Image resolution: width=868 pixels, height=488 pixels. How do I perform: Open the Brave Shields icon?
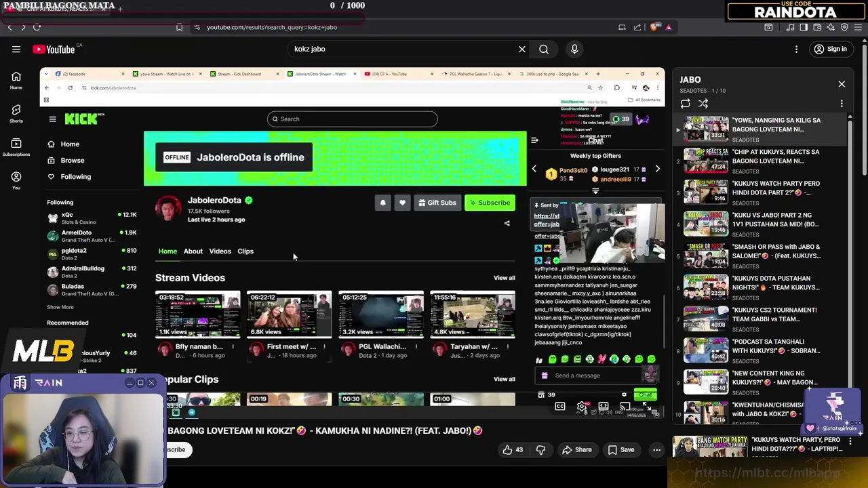click(654, 27)
